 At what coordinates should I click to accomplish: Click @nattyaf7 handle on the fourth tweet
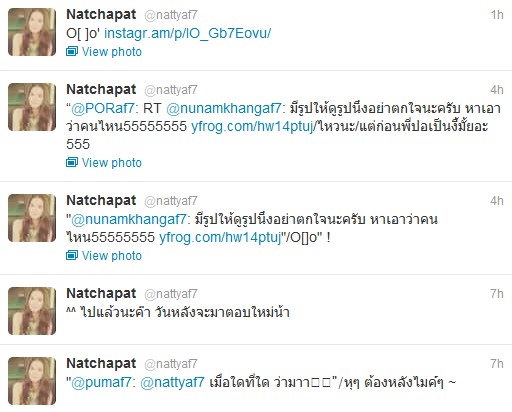[x=171, y=294]
